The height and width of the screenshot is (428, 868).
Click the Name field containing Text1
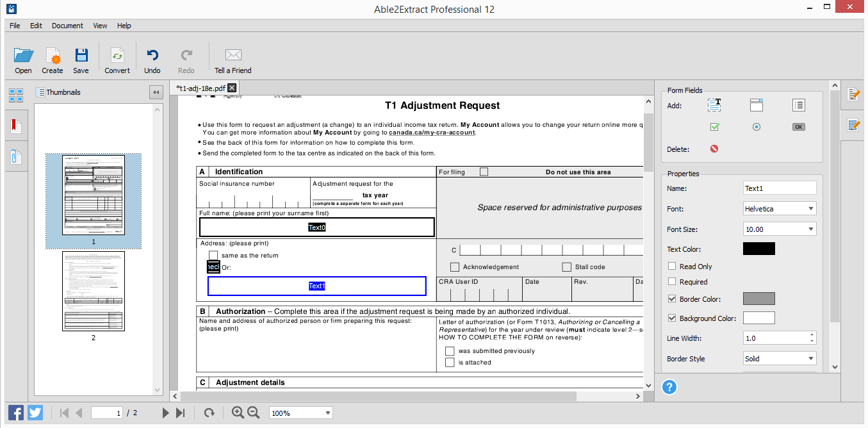780,188
